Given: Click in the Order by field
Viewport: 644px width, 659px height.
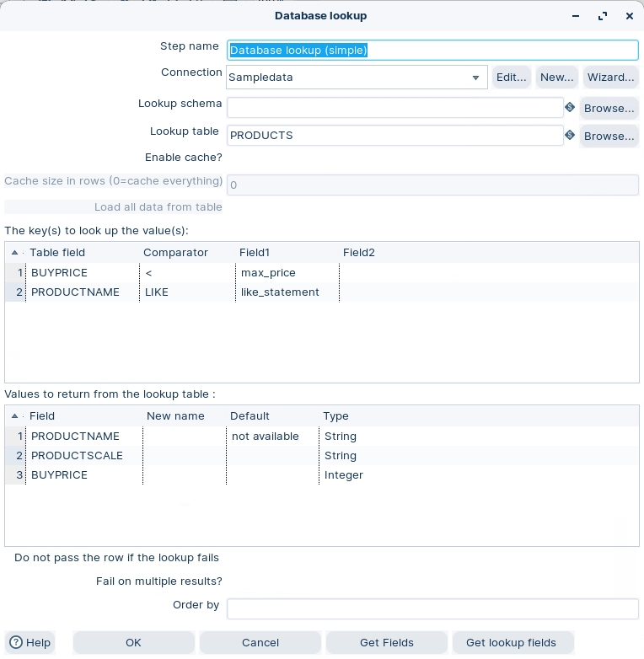Looking at the screenshot, I should pyautogui.click(x=432, y=608).
